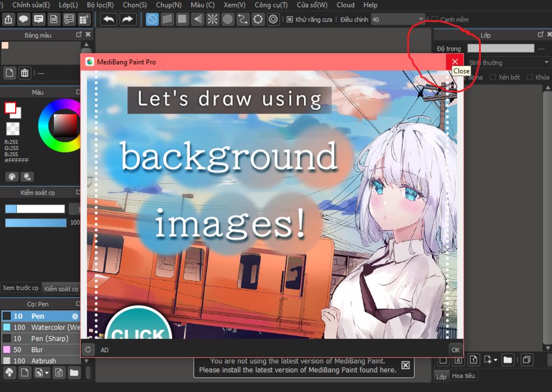Open snap settings gear icon

[x=273, y=19]
